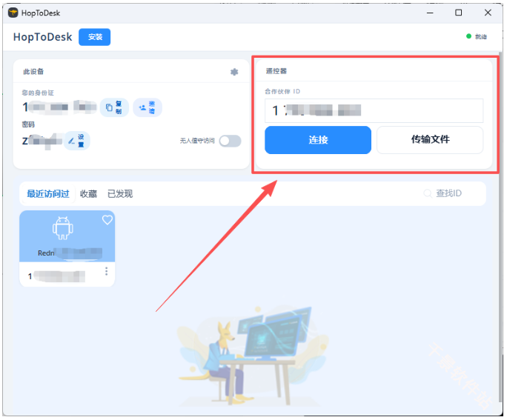Click the 设置 password edit button

(77, 141)
